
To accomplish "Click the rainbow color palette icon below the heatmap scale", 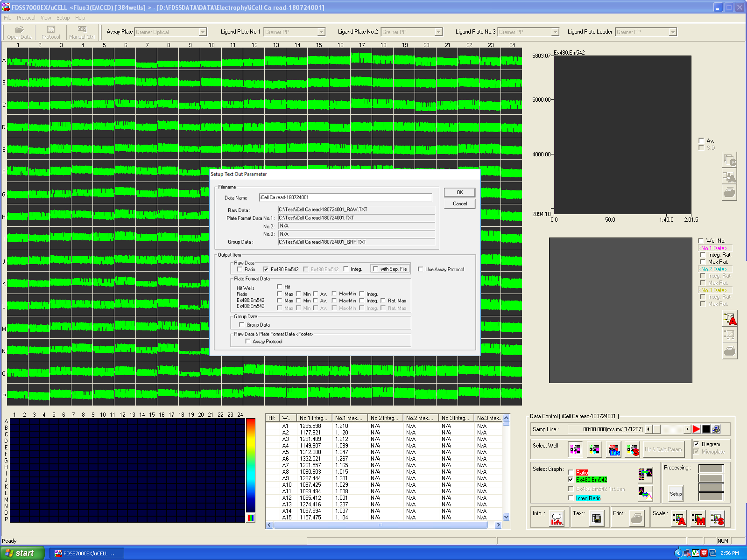I will pos(251,518).
